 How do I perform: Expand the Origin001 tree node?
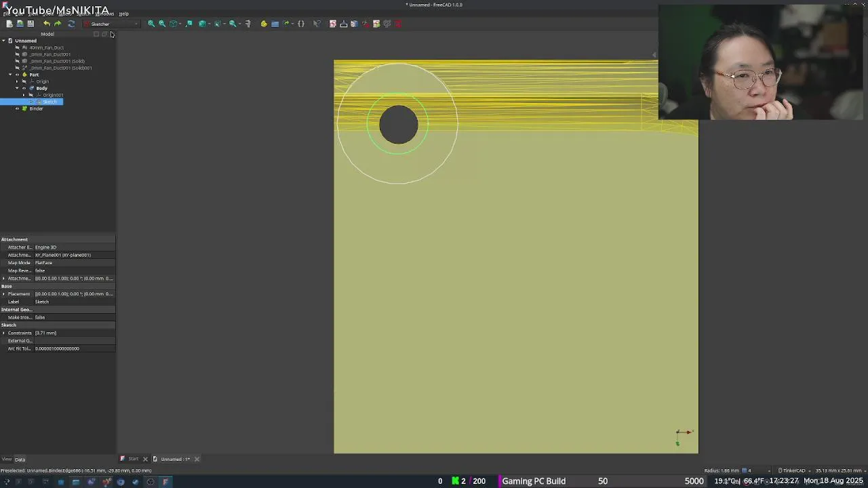[24, 95]
